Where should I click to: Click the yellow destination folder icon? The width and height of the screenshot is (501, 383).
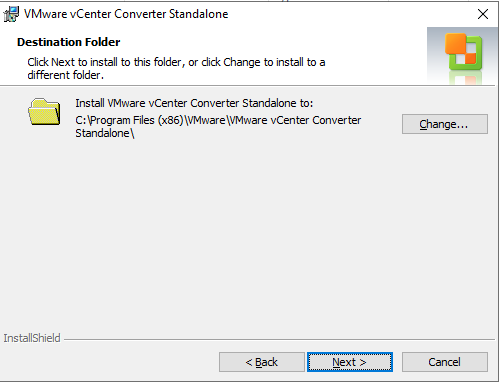tap(44, 112)
